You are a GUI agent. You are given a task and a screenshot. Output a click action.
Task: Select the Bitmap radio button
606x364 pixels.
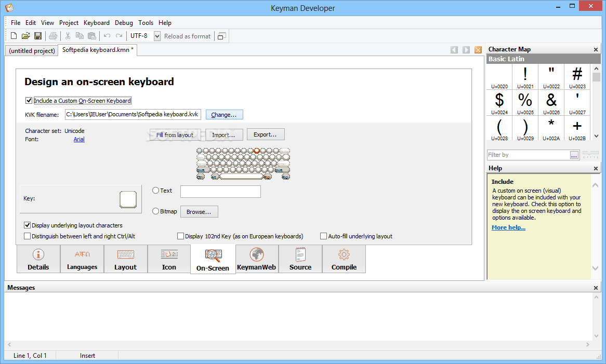point(155,211)
